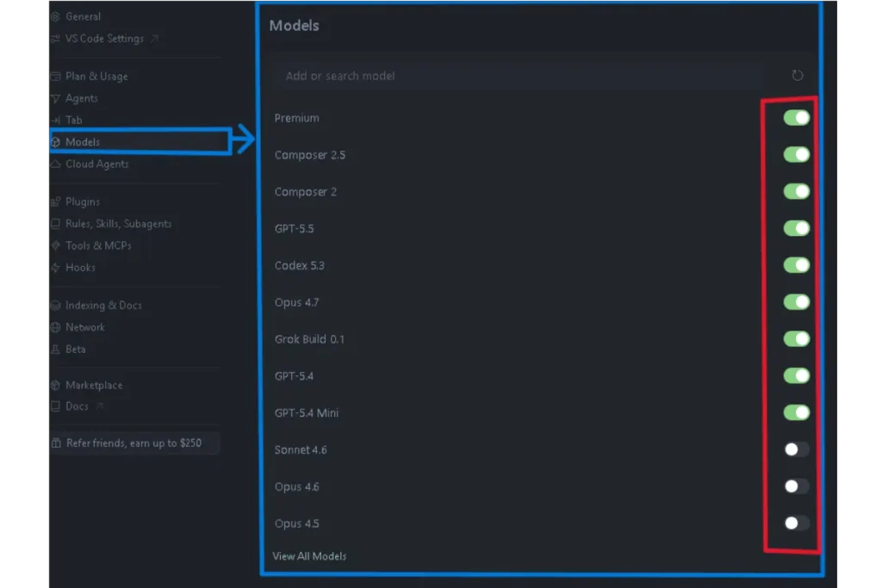Screen dimensions: 882x588
Task: Enable the Opus 4.6 model toggle
Action: [797, 486]
